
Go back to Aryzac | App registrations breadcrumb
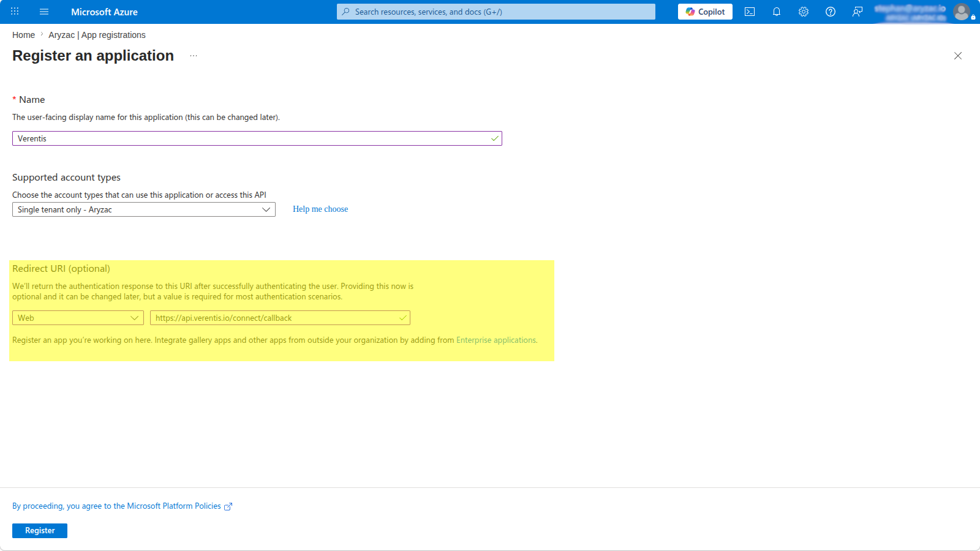97,35
